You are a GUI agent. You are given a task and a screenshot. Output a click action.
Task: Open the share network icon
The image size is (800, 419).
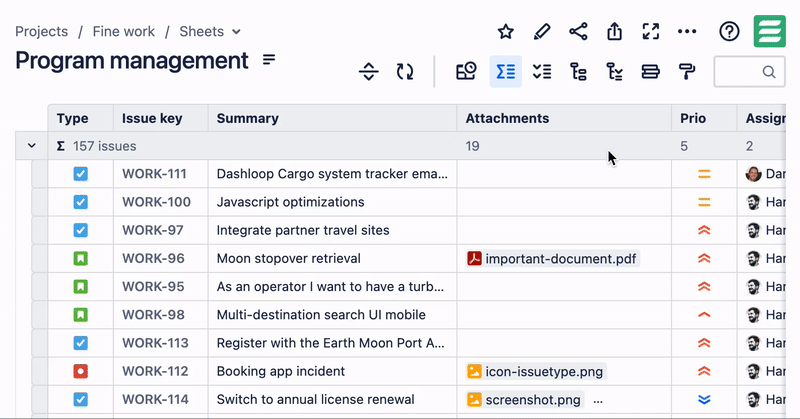tap(578, 32)
